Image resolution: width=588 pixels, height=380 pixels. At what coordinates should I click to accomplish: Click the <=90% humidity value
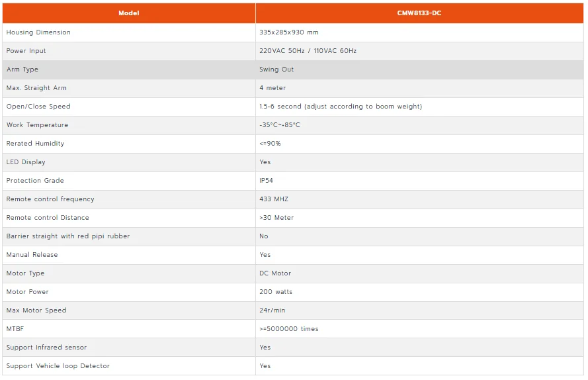tap(270, 144)
